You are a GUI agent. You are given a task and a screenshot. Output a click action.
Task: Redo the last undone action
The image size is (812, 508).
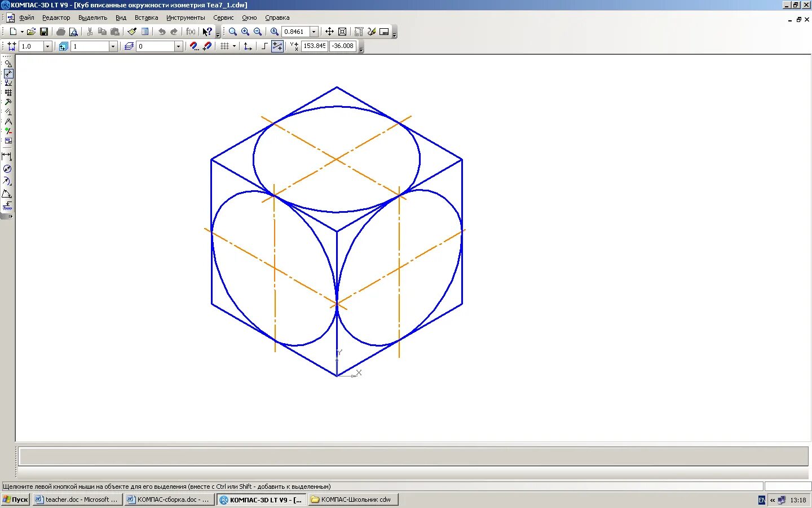pos(174,32)
